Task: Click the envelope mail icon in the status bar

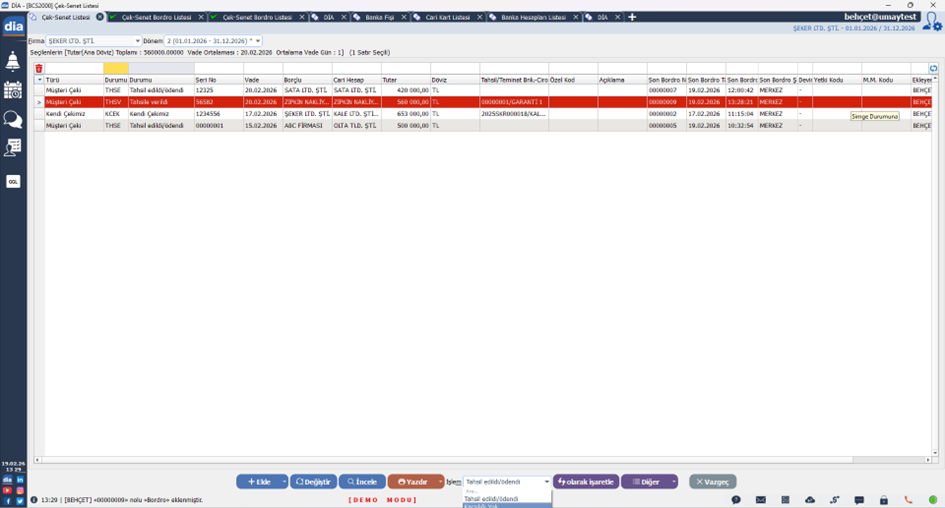Action: click(761, 500)
